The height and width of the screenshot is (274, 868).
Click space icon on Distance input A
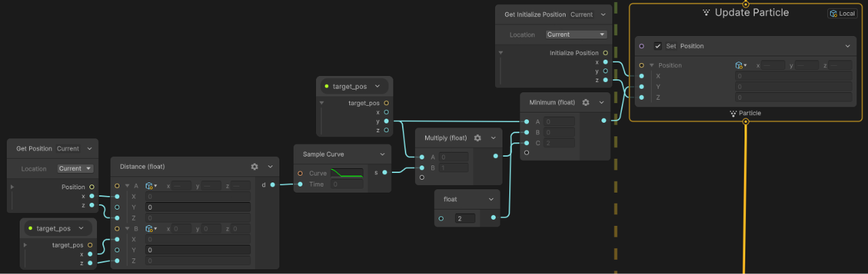(149, 185)
